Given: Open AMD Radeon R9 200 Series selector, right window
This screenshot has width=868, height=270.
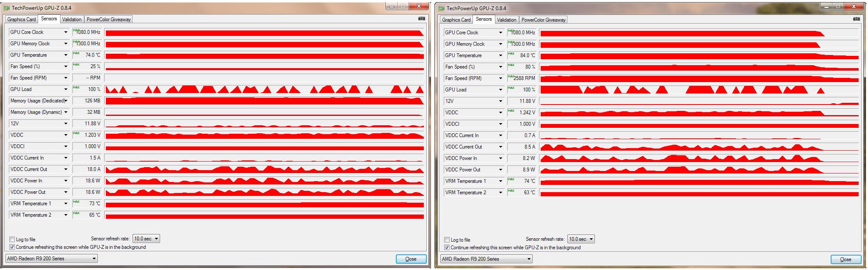Looking at the screenshot, I should pyautogui.click(x=486, y=259).
